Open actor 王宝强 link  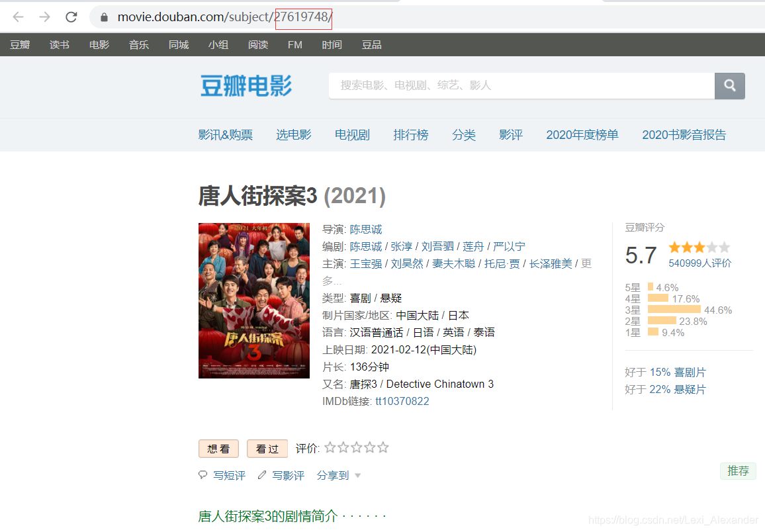(x=366, y=264)
